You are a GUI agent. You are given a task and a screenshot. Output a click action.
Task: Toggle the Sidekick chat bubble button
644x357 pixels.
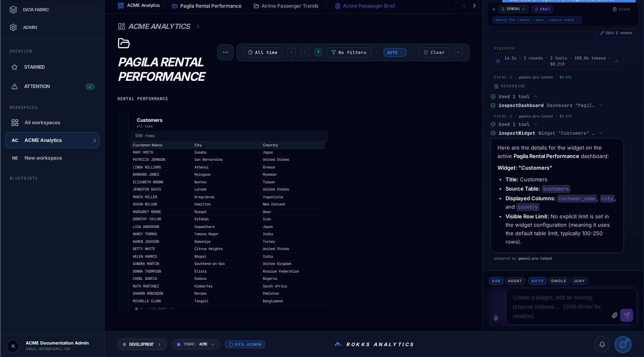click(x=623, y=344)
